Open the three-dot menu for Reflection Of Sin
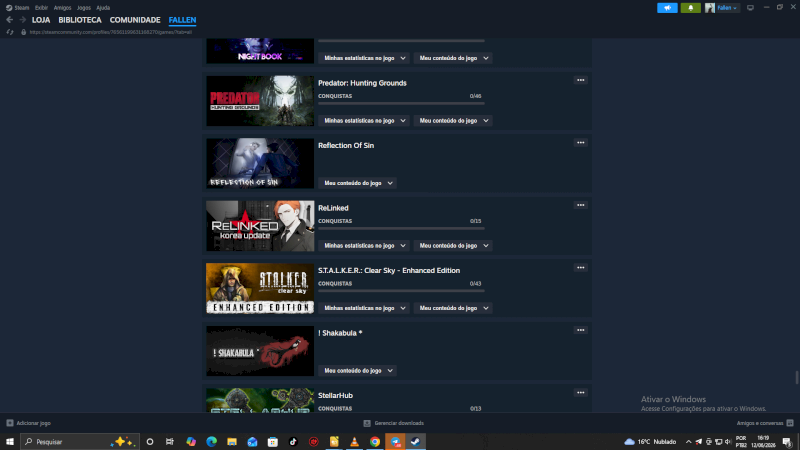Viewport: 800px width, 450px height. pyautogui.click(x=581, y=142)
